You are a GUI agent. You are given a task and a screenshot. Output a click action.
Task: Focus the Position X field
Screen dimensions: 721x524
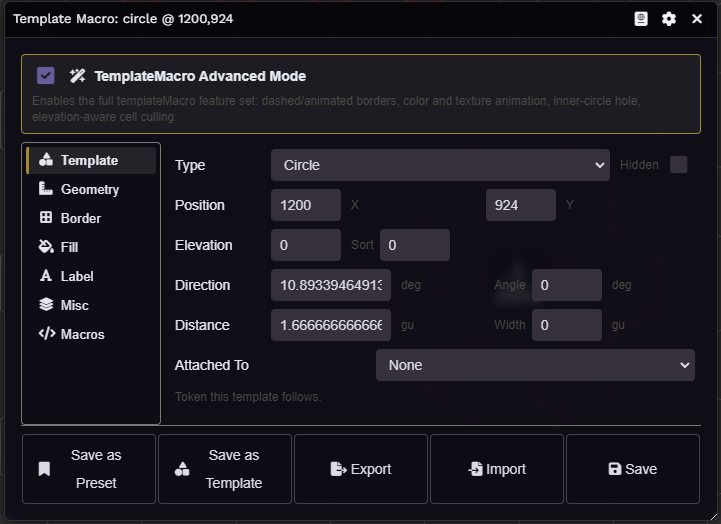pos(306,205)
